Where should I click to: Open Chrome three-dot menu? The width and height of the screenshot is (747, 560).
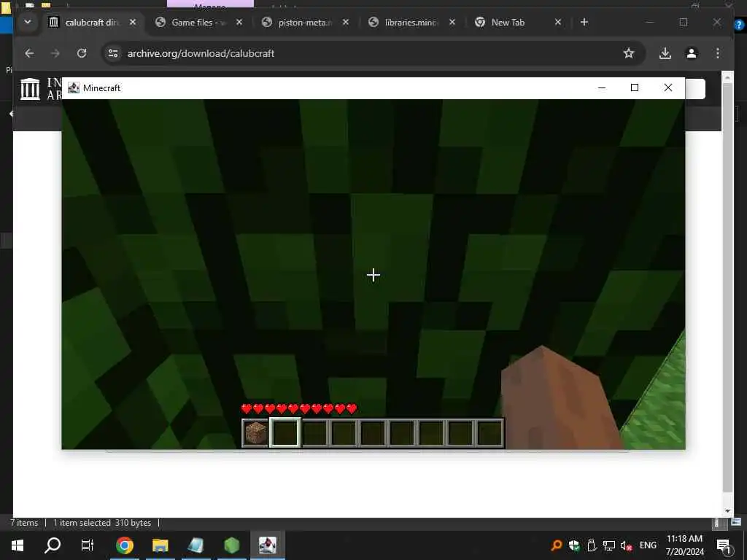click(718, 53)
